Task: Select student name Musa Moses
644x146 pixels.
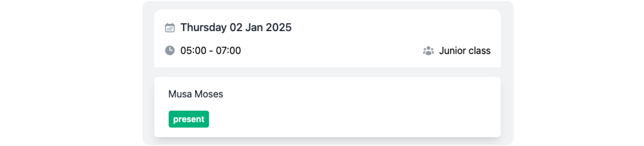Action: pos(195,94)
